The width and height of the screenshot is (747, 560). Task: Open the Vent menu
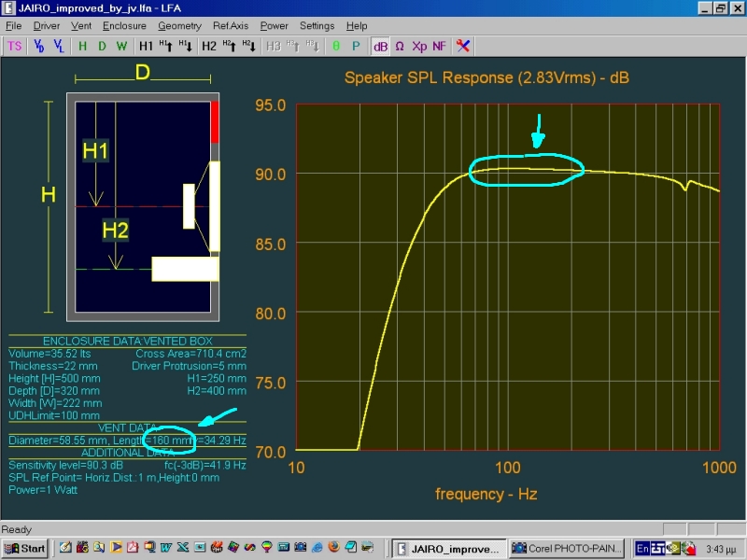(81, 26)
